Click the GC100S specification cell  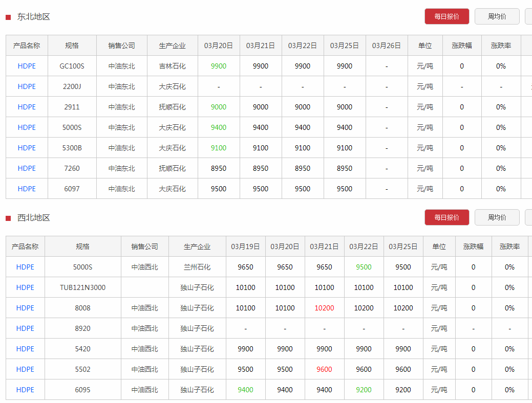72,66
